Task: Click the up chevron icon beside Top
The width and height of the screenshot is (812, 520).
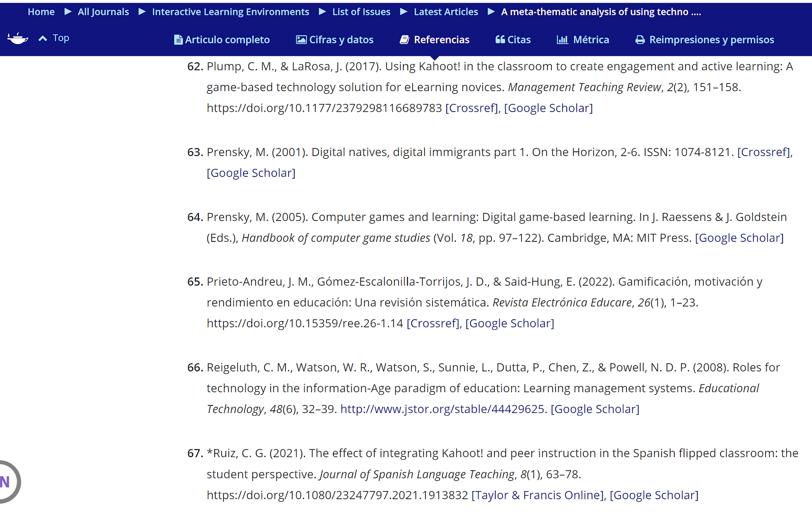Action: coord(43,39)
